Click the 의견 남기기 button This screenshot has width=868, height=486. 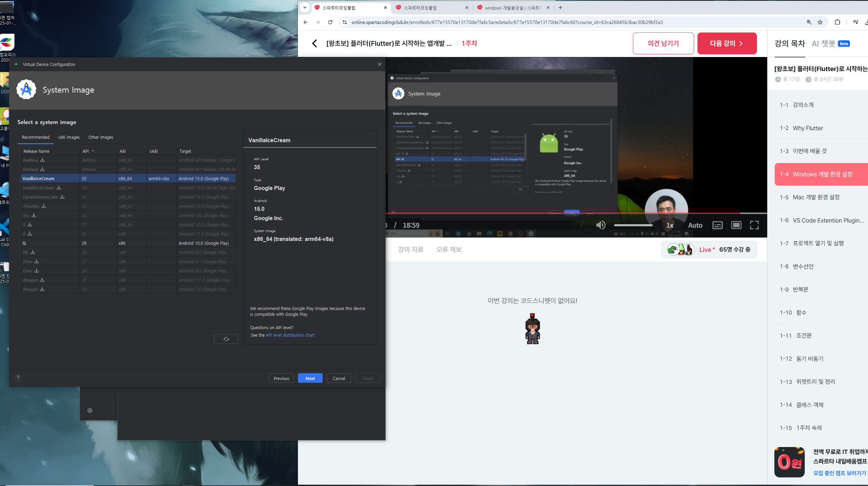click(x=663, y=43)
